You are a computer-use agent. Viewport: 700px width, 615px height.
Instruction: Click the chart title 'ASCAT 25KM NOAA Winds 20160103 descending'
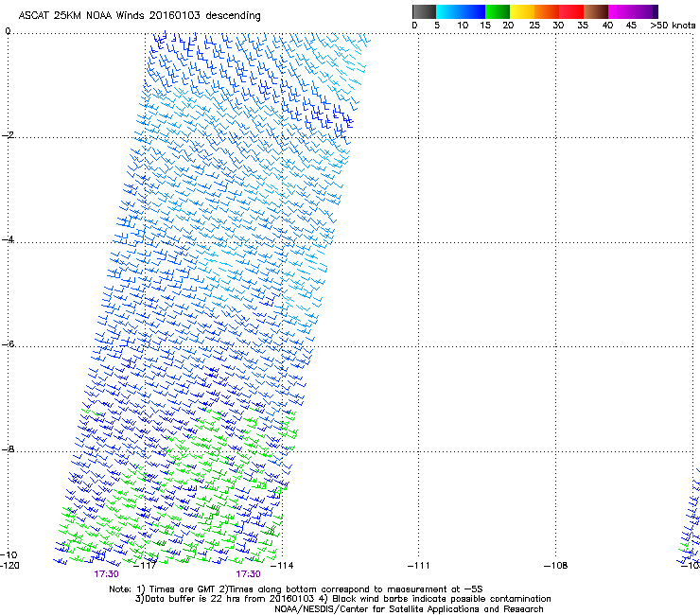point(139,15)
